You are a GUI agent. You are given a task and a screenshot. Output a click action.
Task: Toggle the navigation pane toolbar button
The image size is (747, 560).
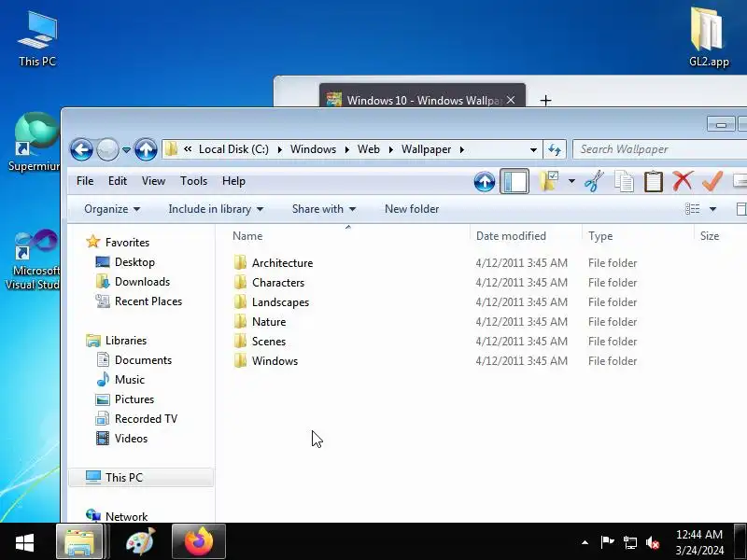(514, 181)
